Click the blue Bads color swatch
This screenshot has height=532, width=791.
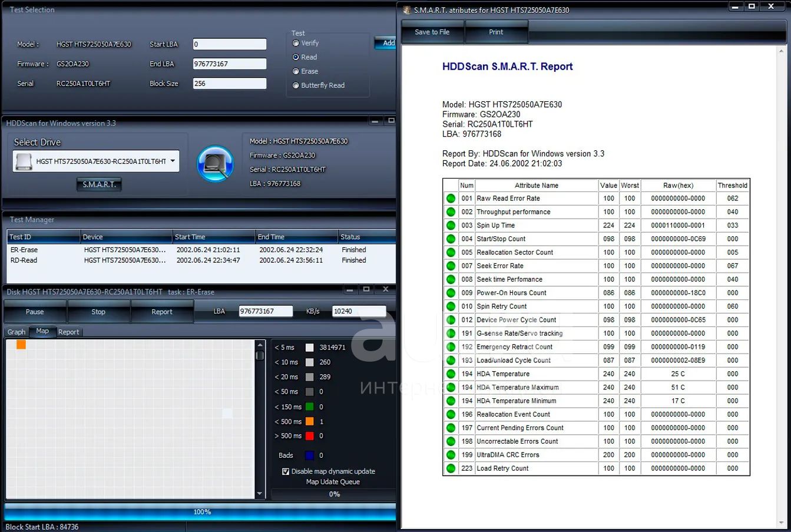310,455
